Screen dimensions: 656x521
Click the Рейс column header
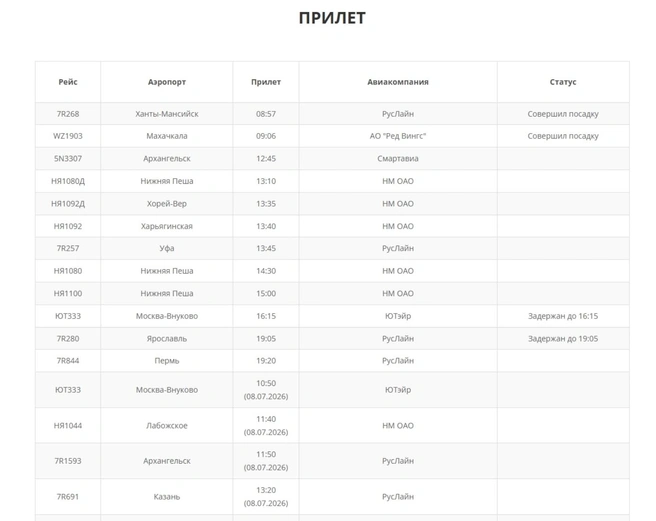pos(68,82)
